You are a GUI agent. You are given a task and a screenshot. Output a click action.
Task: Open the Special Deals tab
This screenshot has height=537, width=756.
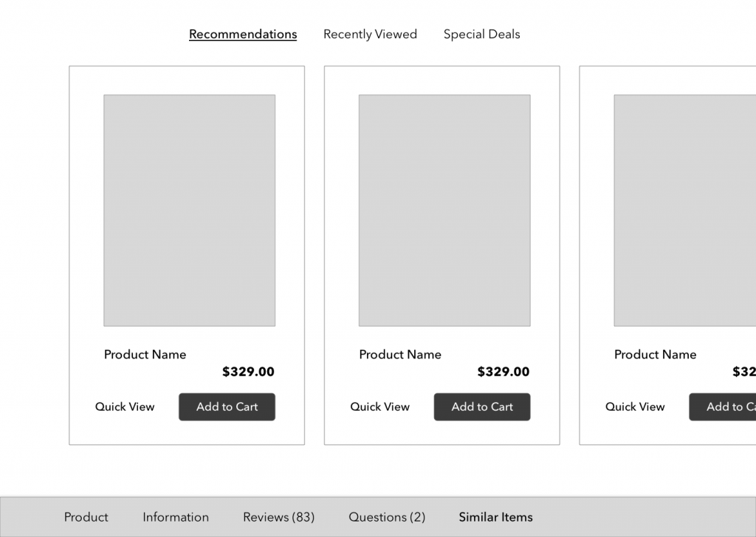[x=481, y=35]
